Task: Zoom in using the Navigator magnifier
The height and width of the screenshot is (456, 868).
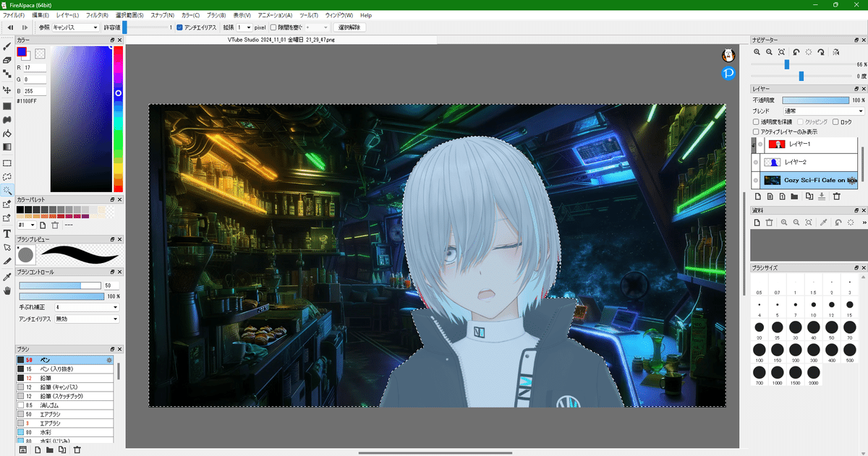Action: point(757,52)
